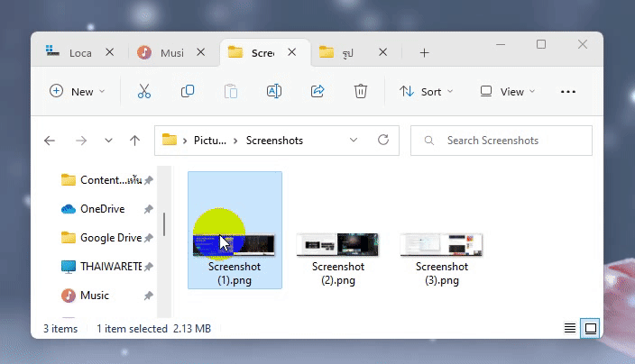Open the New item dropdown
The width and height of the screenshot is (635, 364).
pos(77,91)
